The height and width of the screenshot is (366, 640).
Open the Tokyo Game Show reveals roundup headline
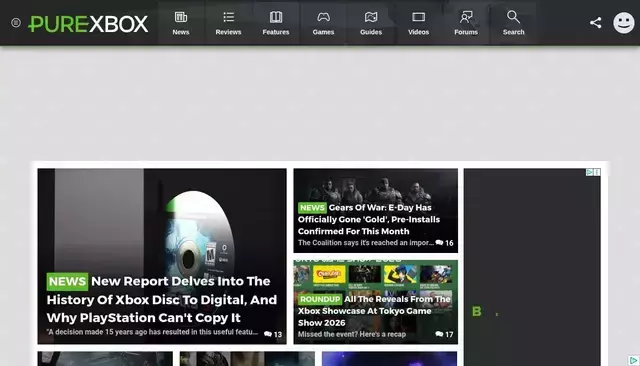pyautogui.click(x=374, y=311)
